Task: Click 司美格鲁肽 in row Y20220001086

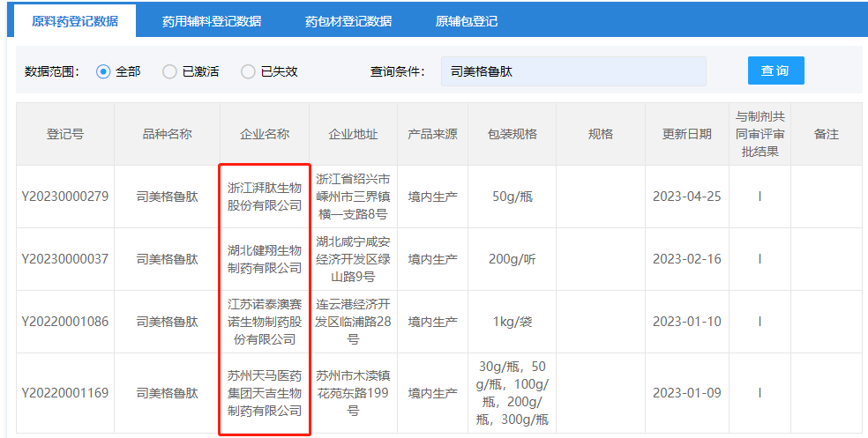Action: [168, 322]
